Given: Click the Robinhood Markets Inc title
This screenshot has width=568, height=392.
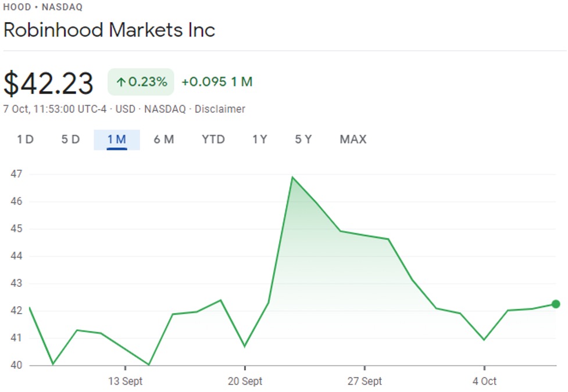Looking at the screenshot, I should [x=109, y=30].
